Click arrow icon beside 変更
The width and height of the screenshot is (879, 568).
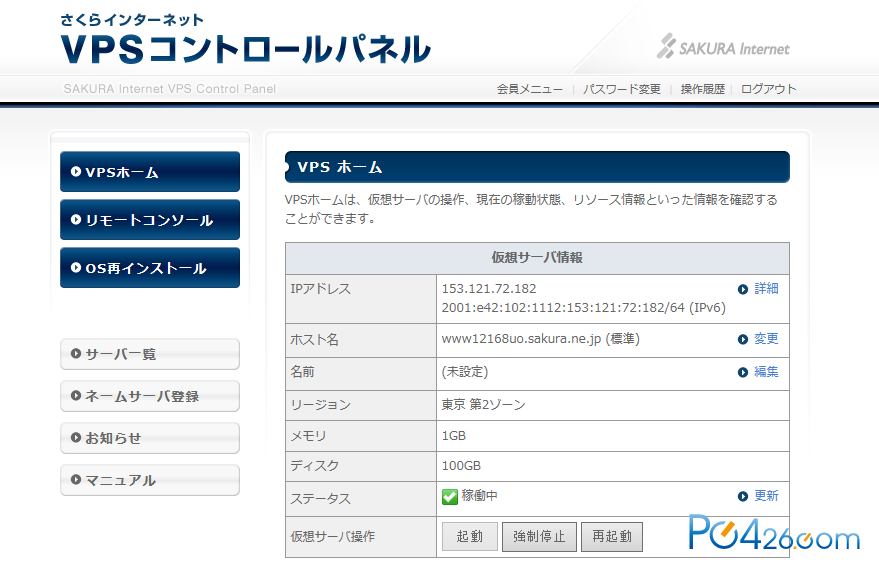[x=743, y=339]
